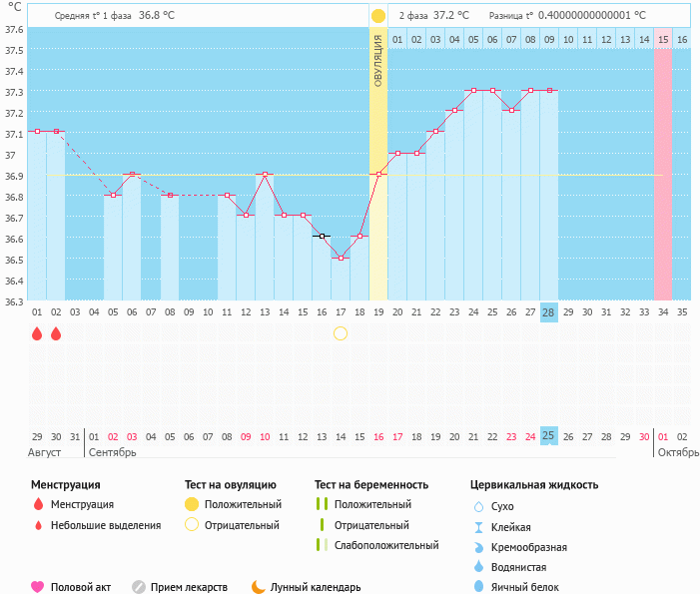Click the 'Клейкая' cervical fluid legend icon
700x594 pixels.
478,527
